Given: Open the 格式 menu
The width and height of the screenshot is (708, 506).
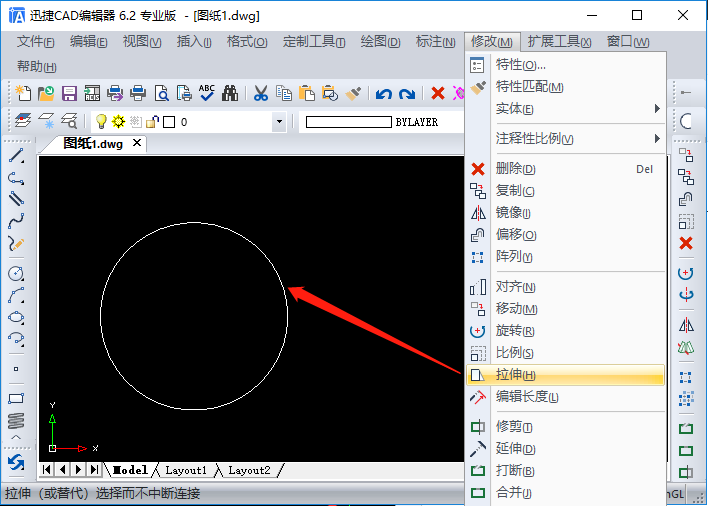Looking at the screenshot, I should [247, 42].
